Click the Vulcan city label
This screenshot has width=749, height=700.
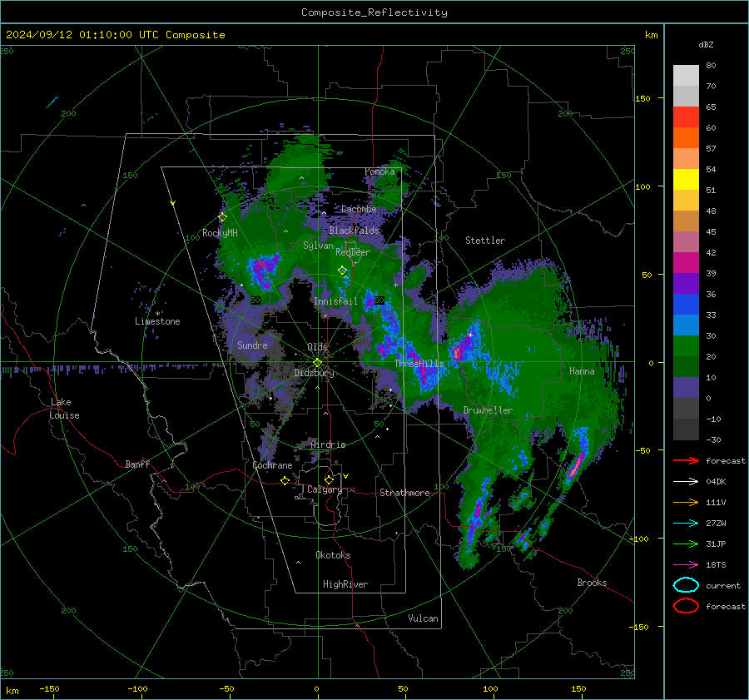click(423, 618)
